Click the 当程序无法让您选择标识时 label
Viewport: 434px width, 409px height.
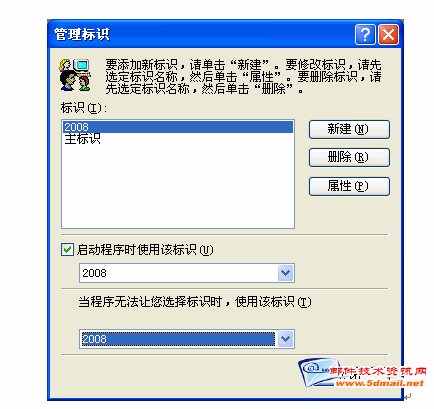150,302
